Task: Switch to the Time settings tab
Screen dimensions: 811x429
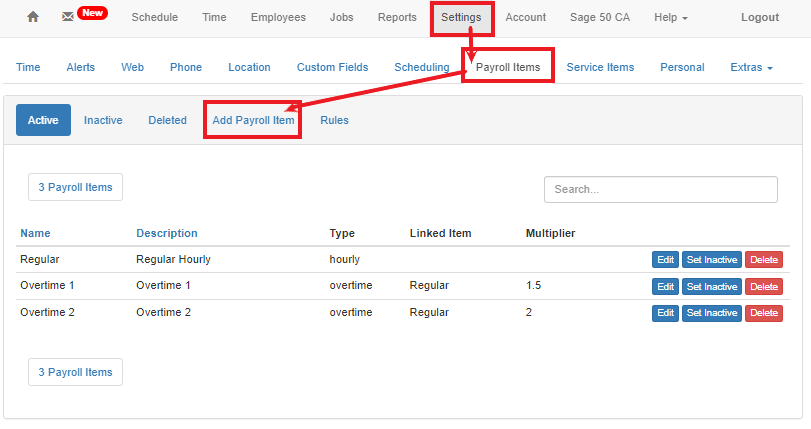Action: (28, 67)
